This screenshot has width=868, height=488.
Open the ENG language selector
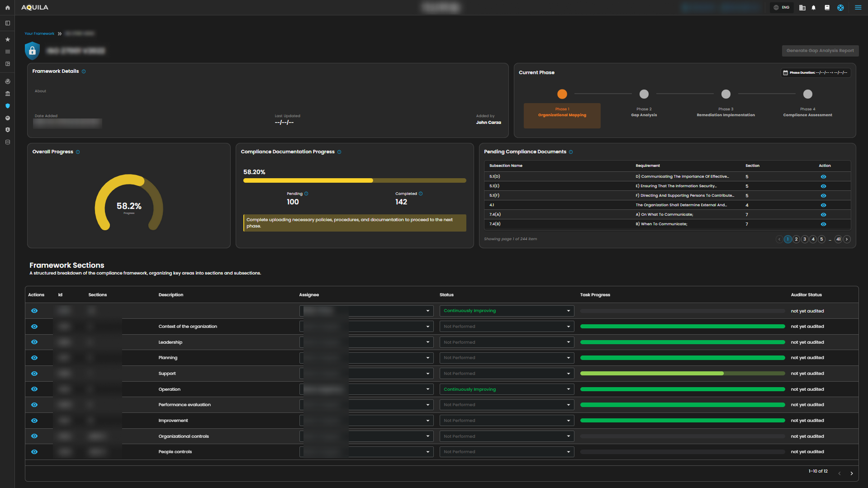coord(782,8)
